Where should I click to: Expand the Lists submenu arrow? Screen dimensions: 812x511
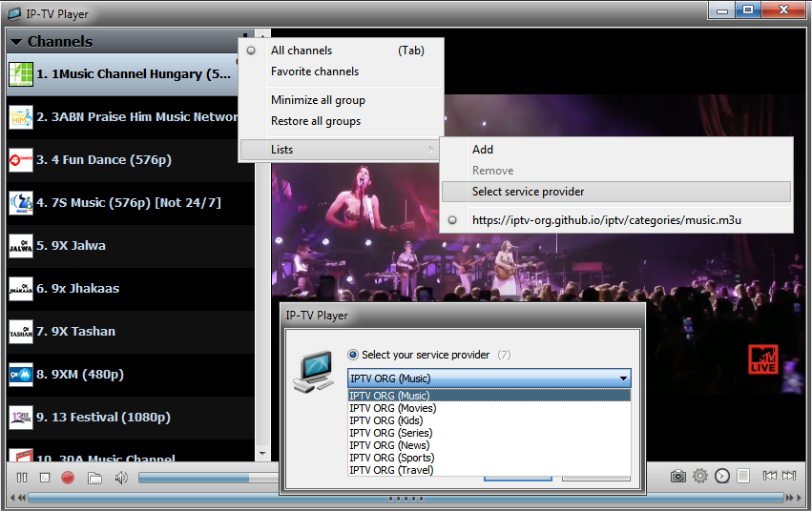click(x=431, y=150)
